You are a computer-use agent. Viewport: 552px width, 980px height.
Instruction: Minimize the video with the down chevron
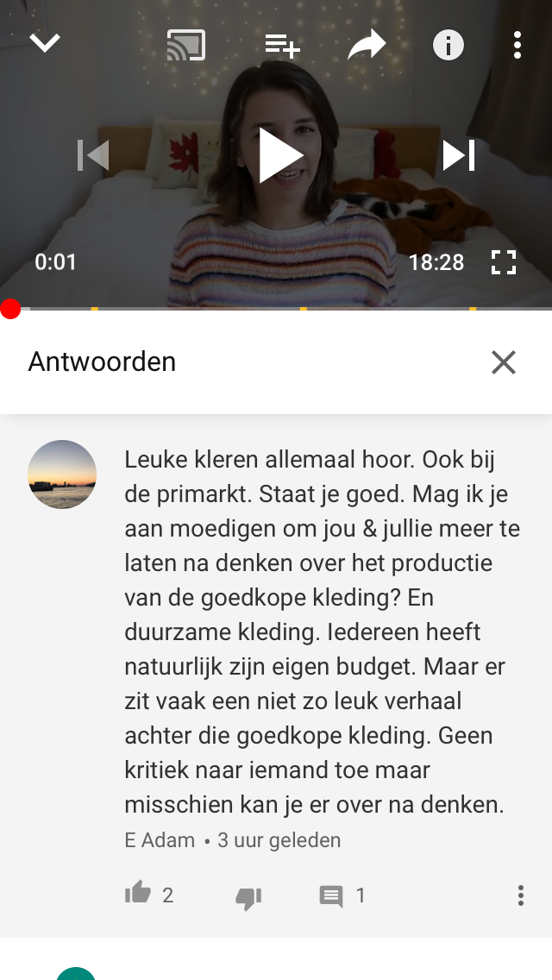pos(44,44)
